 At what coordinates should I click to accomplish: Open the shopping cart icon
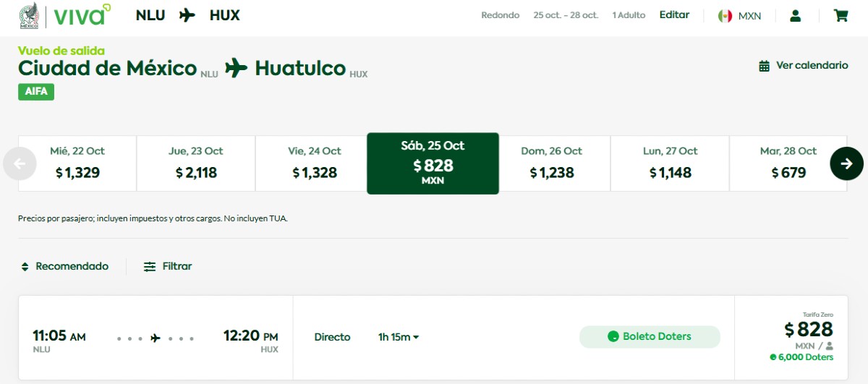[x=841, y=15]
